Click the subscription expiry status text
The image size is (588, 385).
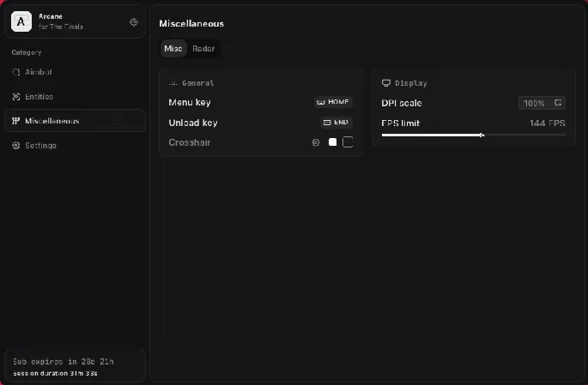64,362
